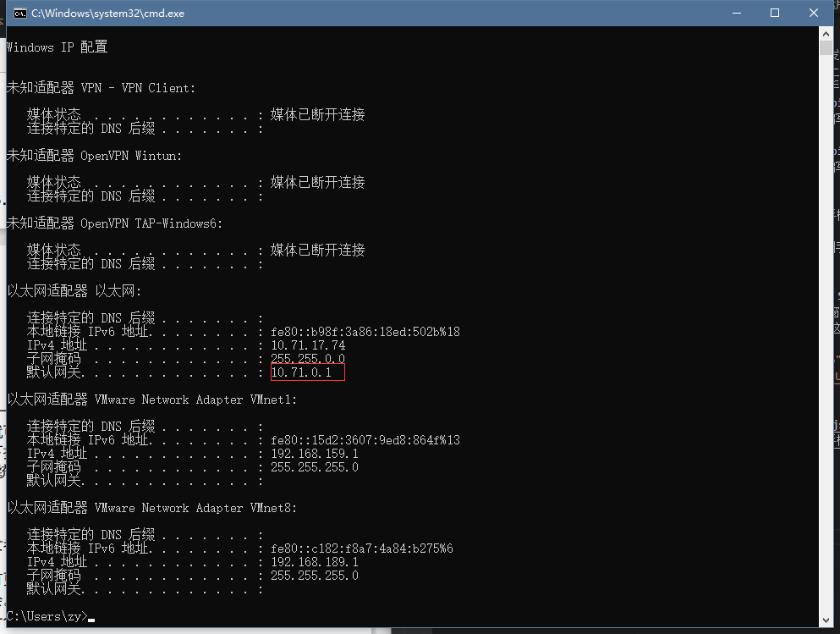Click the OpenVPN TAP-Windows6 adapter heading

coord(115,223)
